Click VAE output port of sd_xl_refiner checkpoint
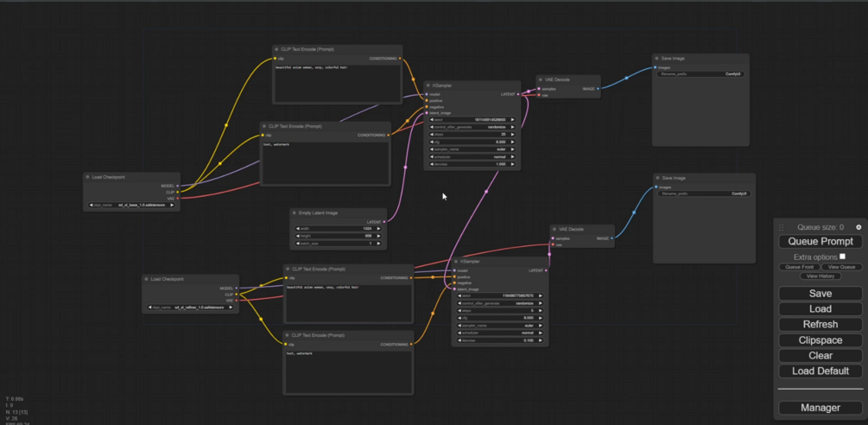The width and height of the screenshot is (868, 425). click(237, 301)
